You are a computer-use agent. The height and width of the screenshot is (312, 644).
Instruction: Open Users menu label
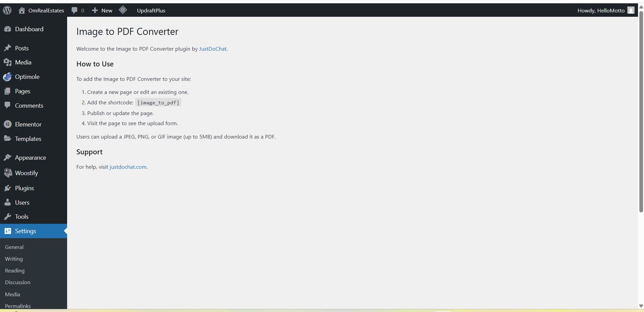(22, 203)
